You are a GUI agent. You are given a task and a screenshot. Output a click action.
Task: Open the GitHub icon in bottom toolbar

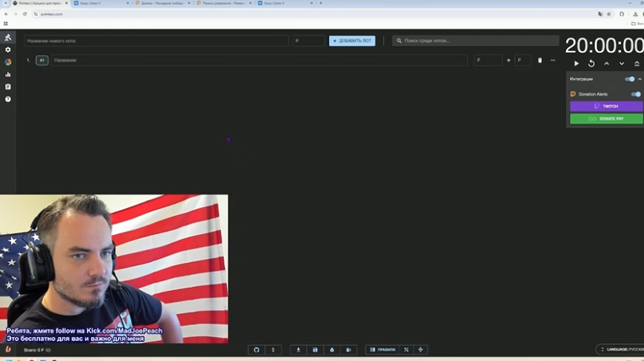click(257, 350)
